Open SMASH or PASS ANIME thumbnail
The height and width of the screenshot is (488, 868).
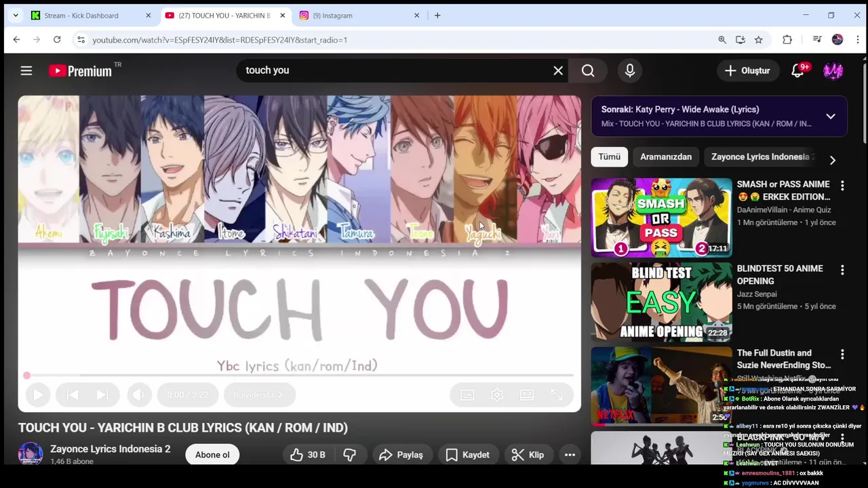pyautogui.click(x=661, y=218)
